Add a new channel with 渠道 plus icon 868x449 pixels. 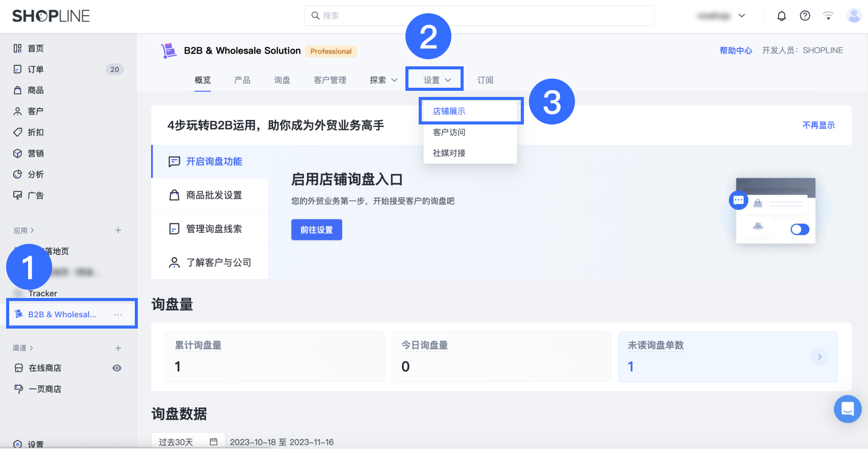118,348
